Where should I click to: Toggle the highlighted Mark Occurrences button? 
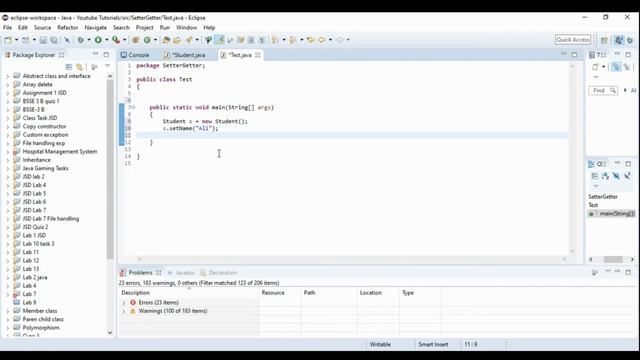(219, 40)
